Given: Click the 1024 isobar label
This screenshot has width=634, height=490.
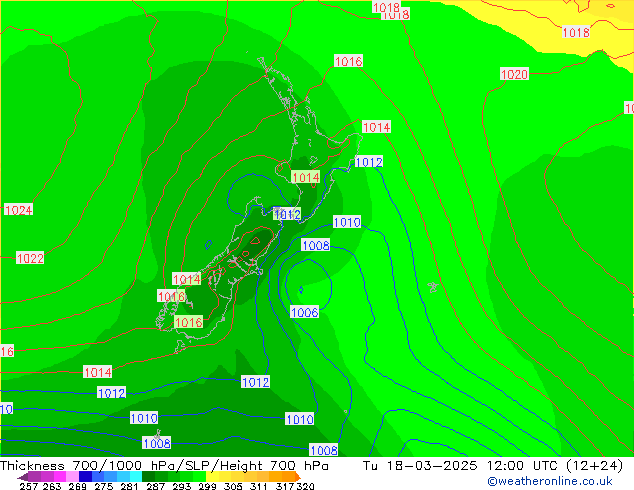Looking at the screenshot, I should tap(18, 210).
